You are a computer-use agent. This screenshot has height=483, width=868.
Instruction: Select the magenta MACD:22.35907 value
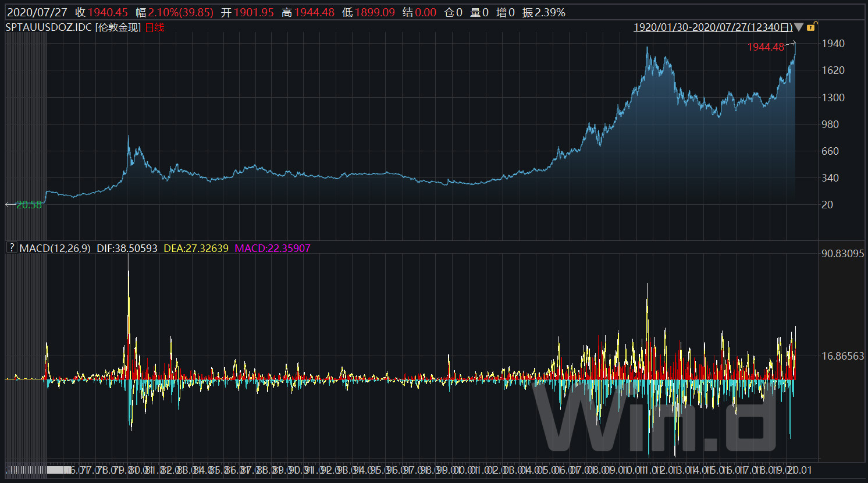pyautogui.click(x=272, y=248)
